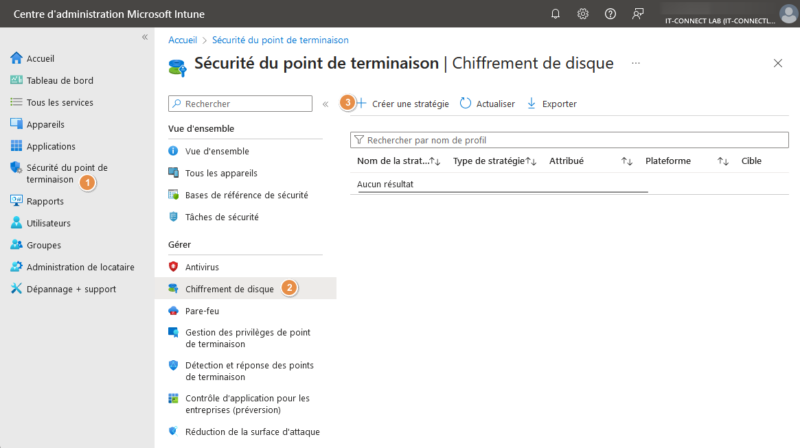Click the Pare-feu firewall icon

point(173,310)
